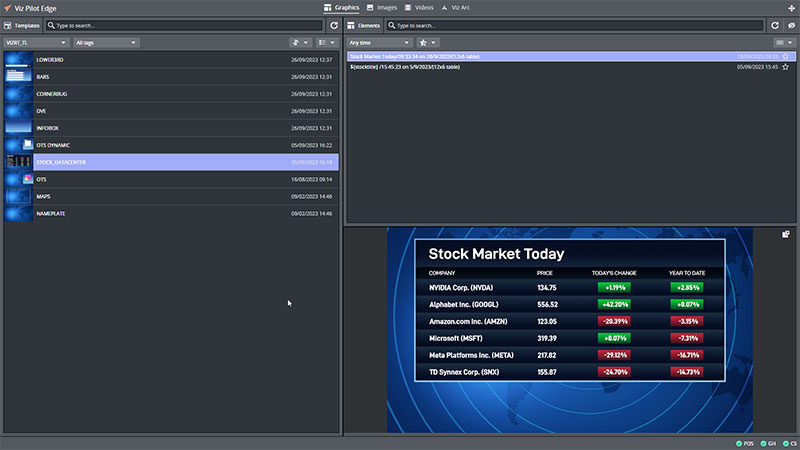
Task: Select the STOCK_DATACENTER template
Action: pyautogui.click(x=171, y=162)
